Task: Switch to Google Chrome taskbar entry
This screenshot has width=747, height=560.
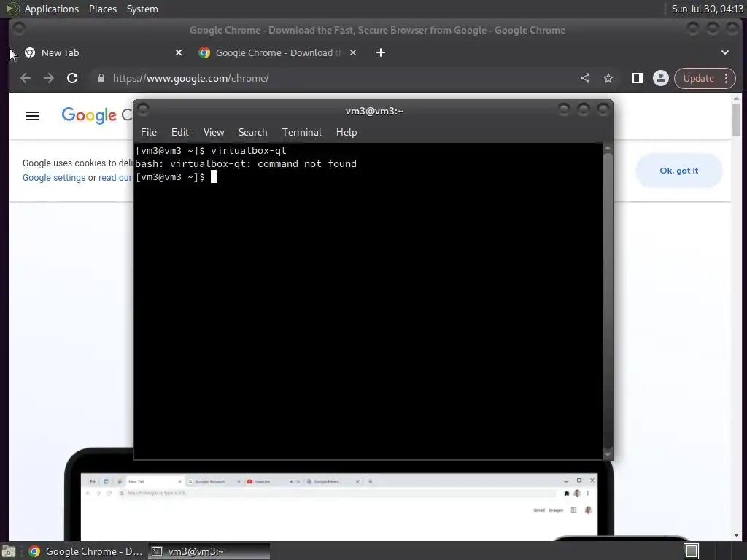Action: [x=85, y=551]
